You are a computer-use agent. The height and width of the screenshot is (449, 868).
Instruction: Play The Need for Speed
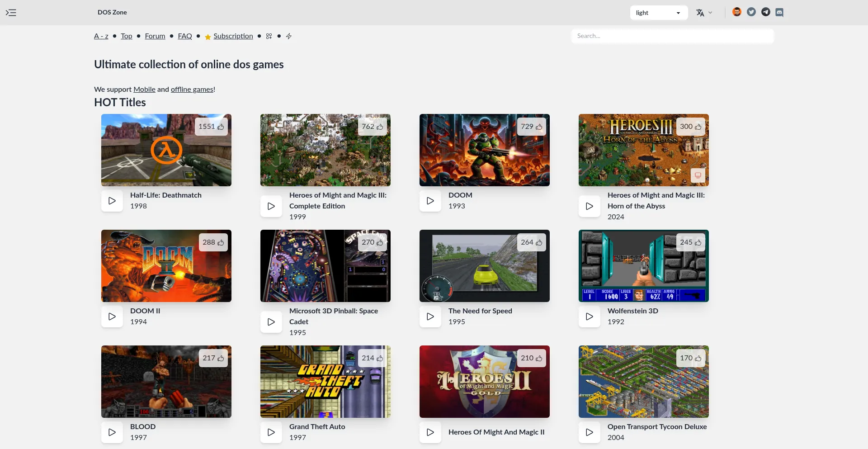[430, 317]
